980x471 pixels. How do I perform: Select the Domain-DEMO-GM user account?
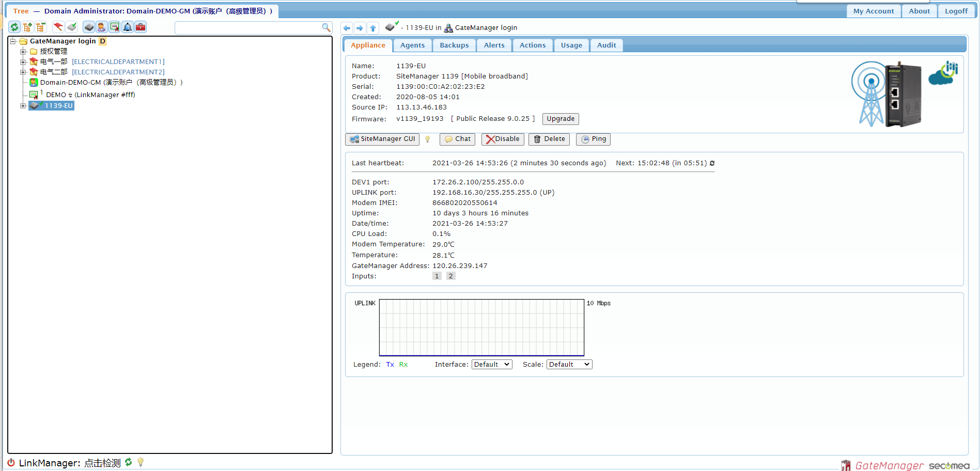click(x=112, y=83)
